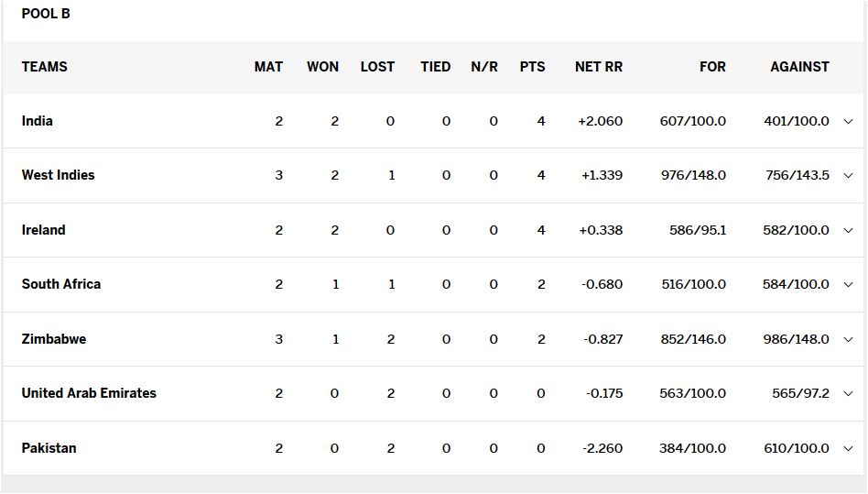Select the West Indies team name
Screen dimensions: 868x494
tap(58, 175)
